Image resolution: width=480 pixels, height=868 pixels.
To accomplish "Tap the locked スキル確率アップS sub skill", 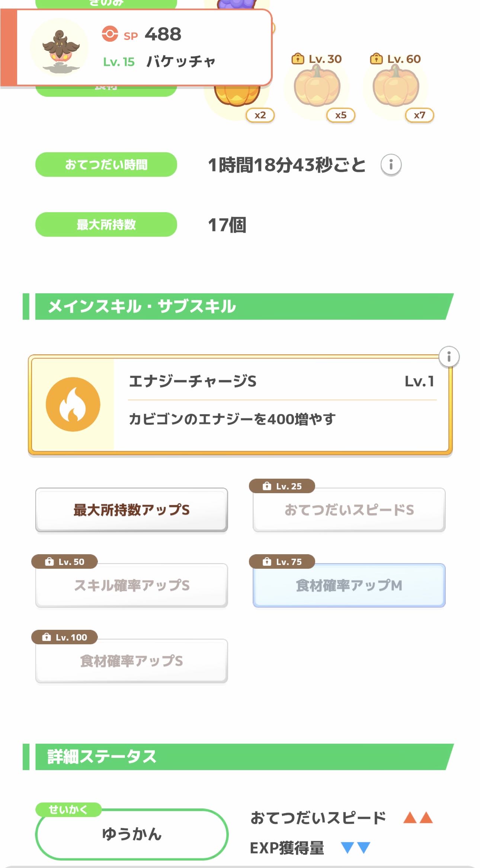I will pyautogui.click(x=132, y=585).
